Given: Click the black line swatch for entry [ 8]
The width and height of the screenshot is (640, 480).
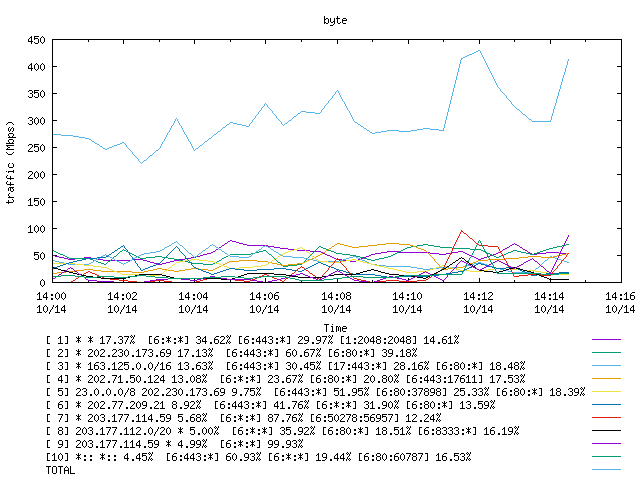Looking at the screenshot, I should coord(606,431).
